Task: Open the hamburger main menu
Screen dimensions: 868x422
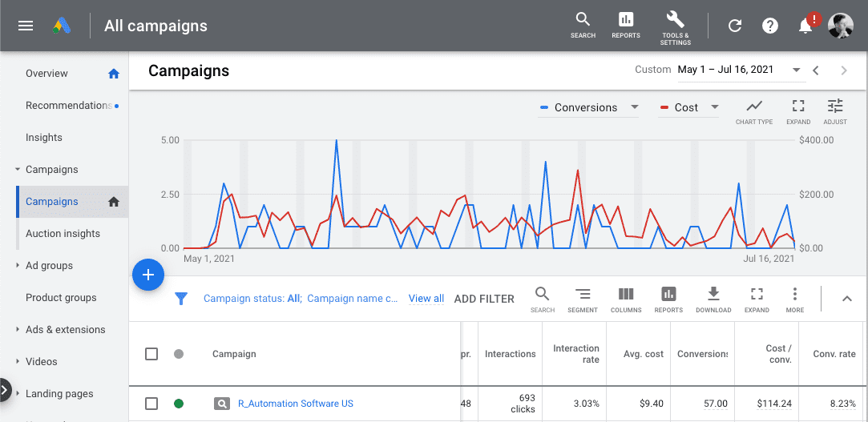Action: point(26,26)
